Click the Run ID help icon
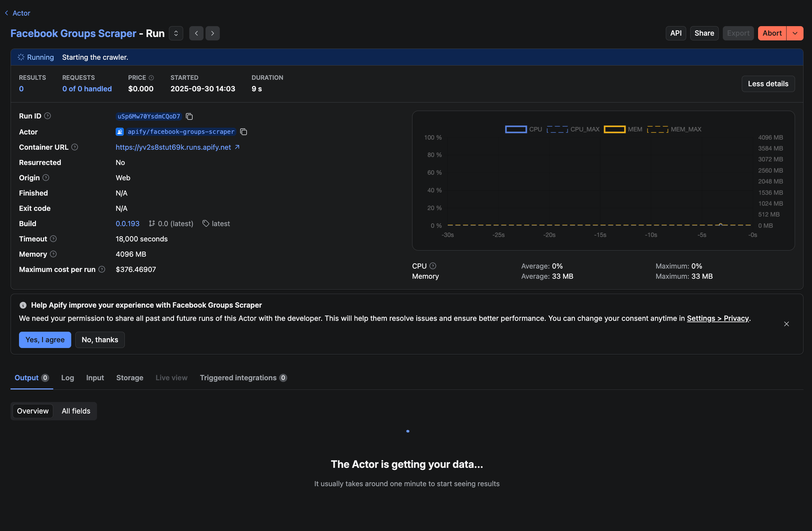The width and height of the screenshot is (812, 531). tap(48, 116)
